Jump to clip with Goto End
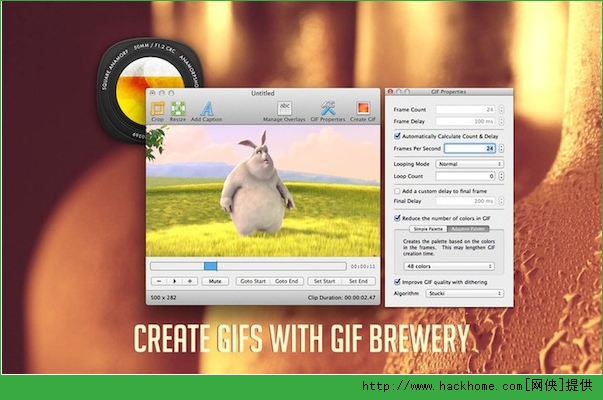The image size is (603, 400). [x=287, y=281]
